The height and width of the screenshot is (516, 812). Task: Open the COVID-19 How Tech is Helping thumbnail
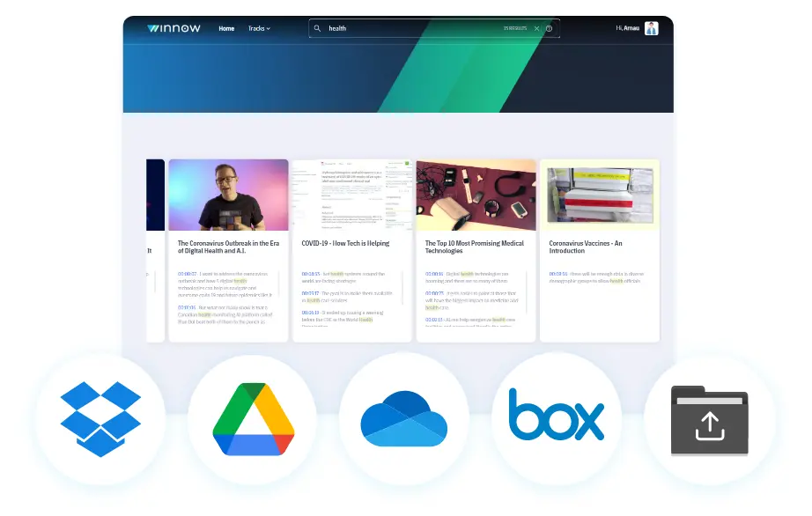[352, 195]
